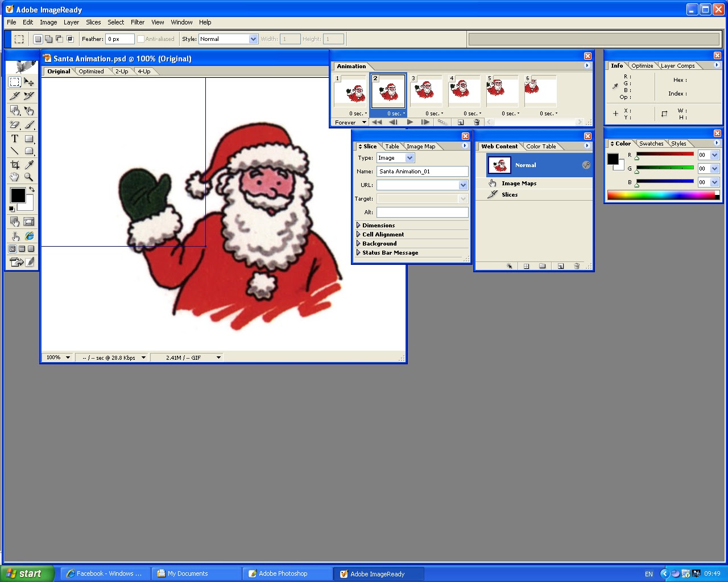Select the Eraser tool
This screenshot has height=582, width=728.
tap(15, 124)
